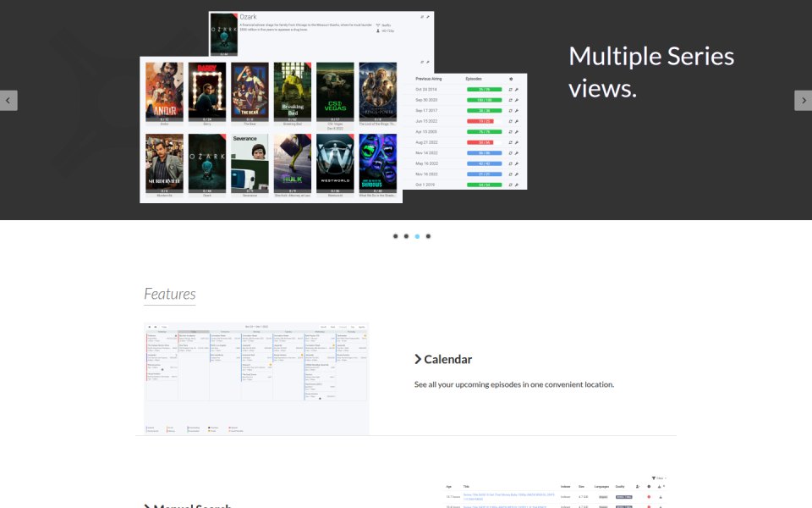Click wrench icon on the Jun 15 2022 row
Viewport: 812px width, 508px height.
(x=516, y=121)
